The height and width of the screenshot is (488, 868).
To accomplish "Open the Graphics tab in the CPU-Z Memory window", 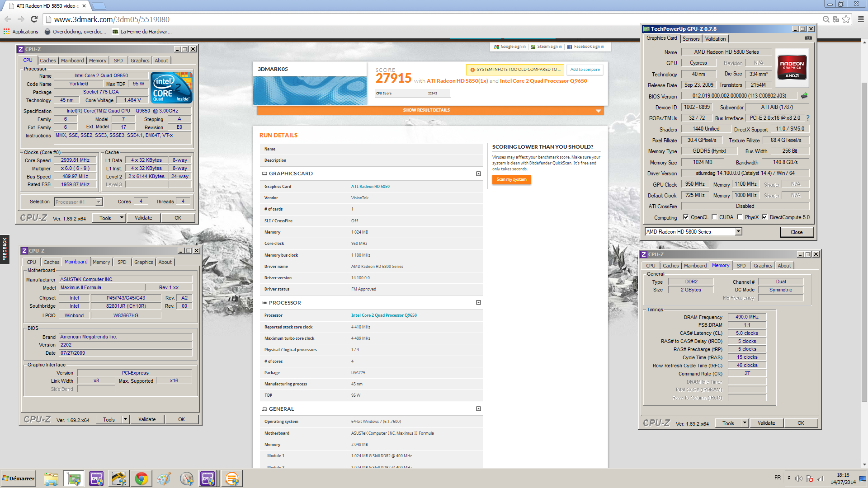I will pos(763,266).
